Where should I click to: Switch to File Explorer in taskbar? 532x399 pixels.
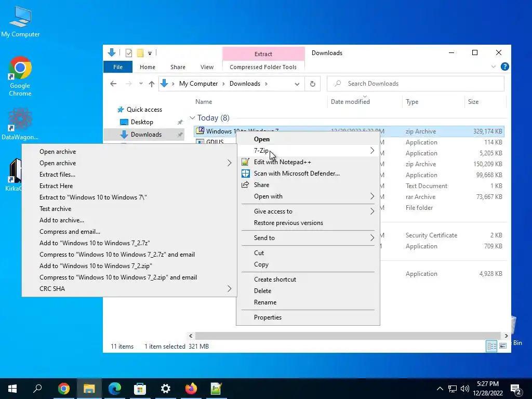pyautogui.click(x=89, y=389)
